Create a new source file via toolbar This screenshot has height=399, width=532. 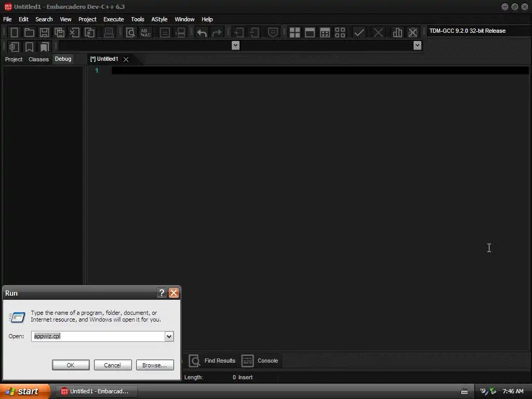click(14, 33)
